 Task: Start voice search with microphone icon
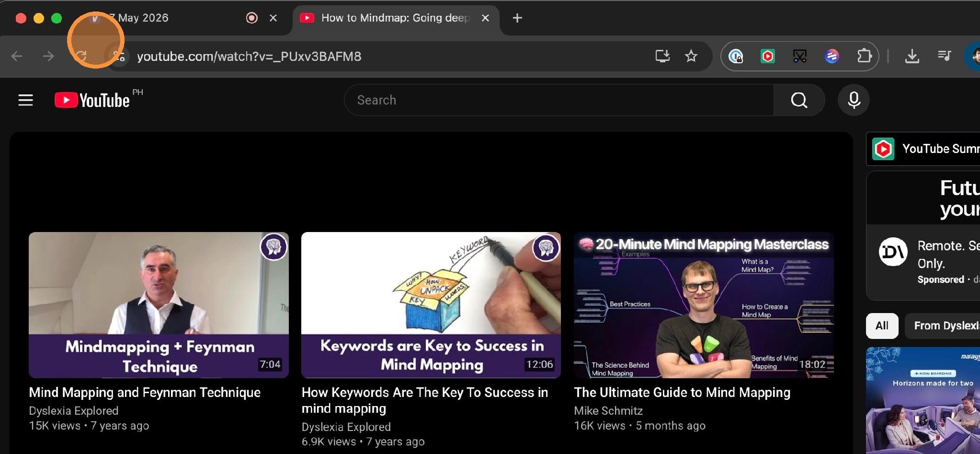(854, 100)
